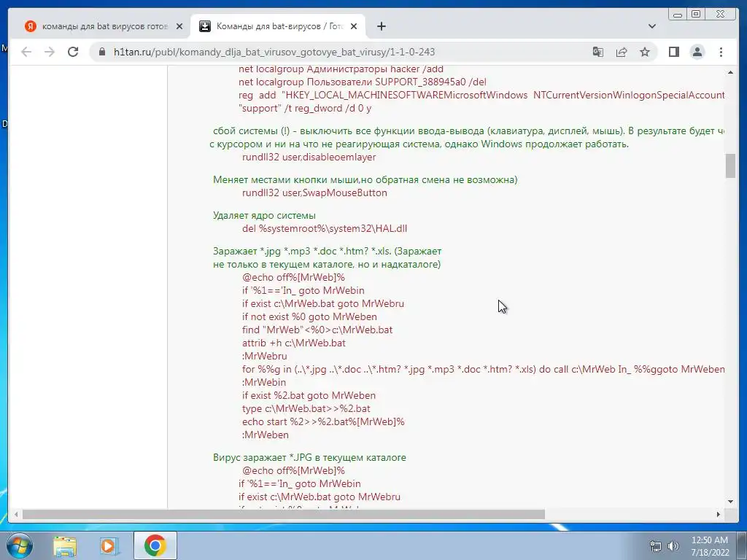Click 'if not exist %0 goto MrWeben' line
747x560 pixels.
click(x=309, y=316)
